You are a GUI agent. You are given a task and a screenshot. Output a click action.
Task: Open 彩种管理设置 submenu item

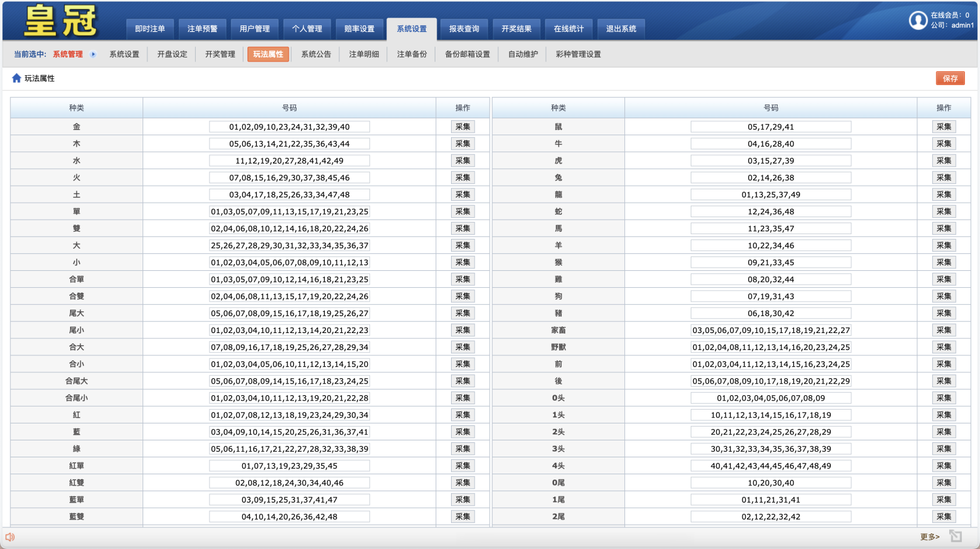coord(578,54)
